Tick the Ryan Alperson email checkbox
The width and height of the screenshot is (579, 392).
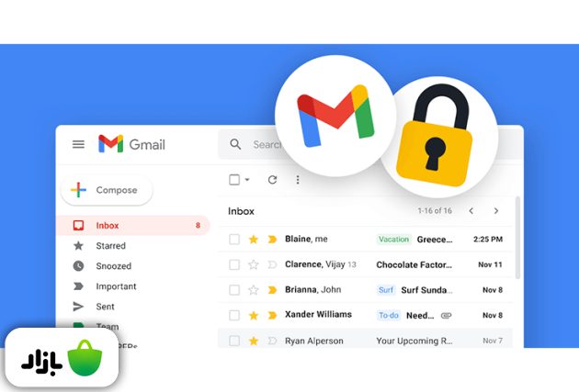(234, 341)
